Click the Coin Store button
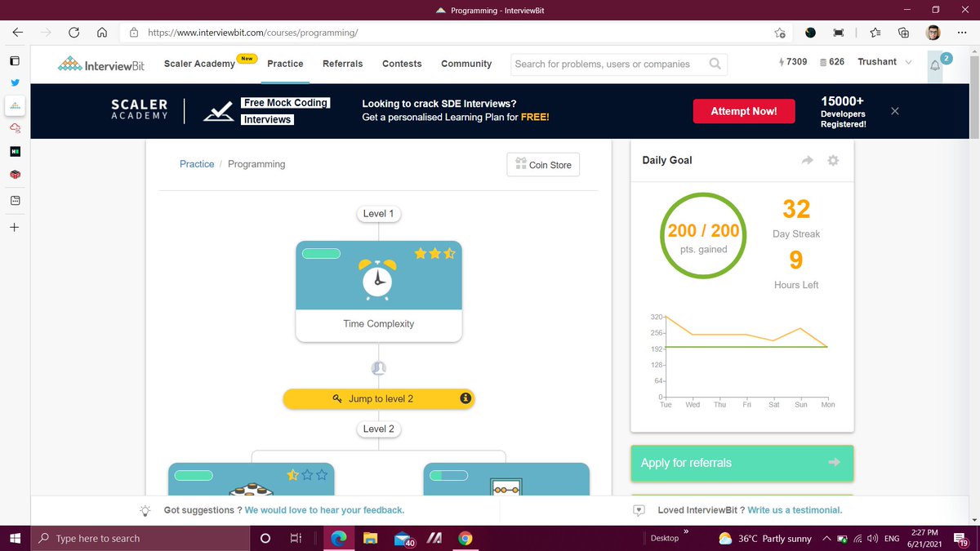Screen dimensions: 980x551 pos(543,165)
